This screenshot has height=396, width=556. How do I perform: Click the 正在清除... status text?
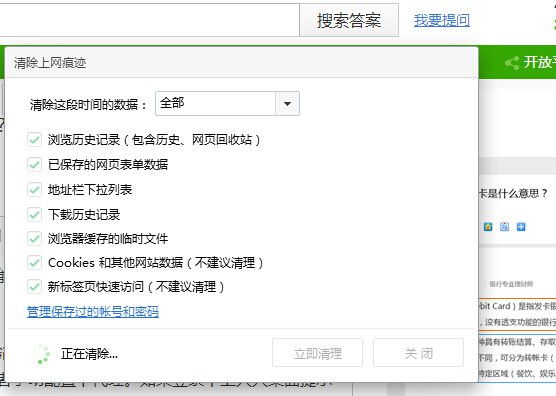point(89,354)
